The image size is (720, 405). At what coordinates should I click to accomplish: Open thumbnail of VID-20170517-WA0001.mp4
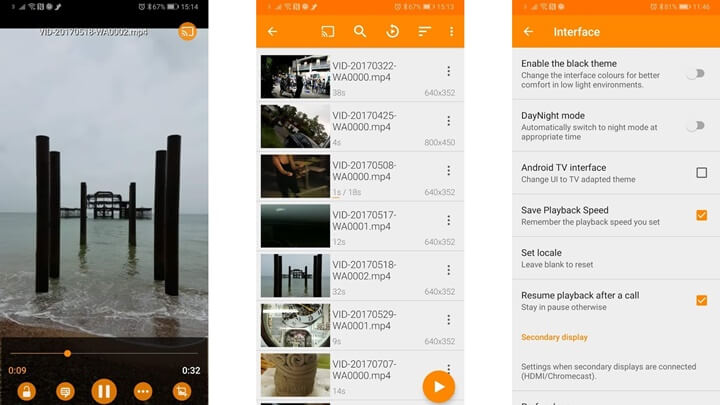click(295, 226)
